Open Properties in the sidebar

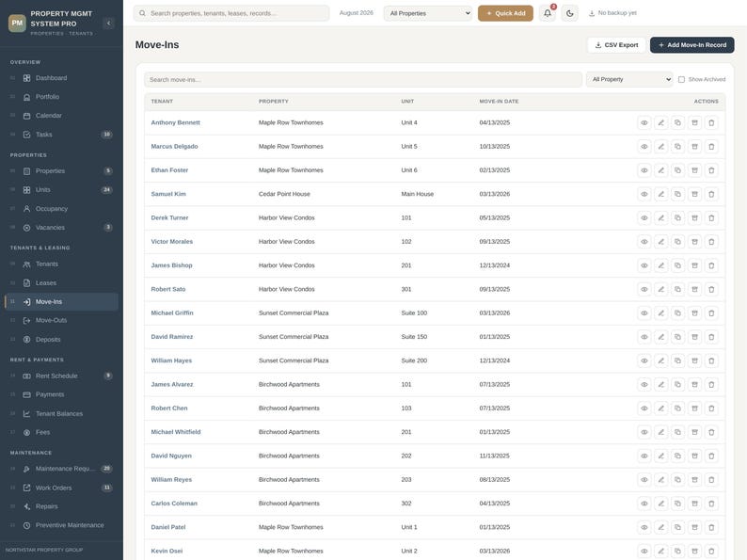tap(61, 171)
